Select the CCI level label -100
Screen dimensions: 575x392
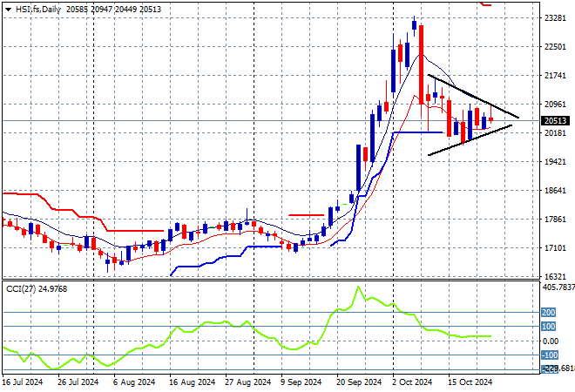pos(550,355)
